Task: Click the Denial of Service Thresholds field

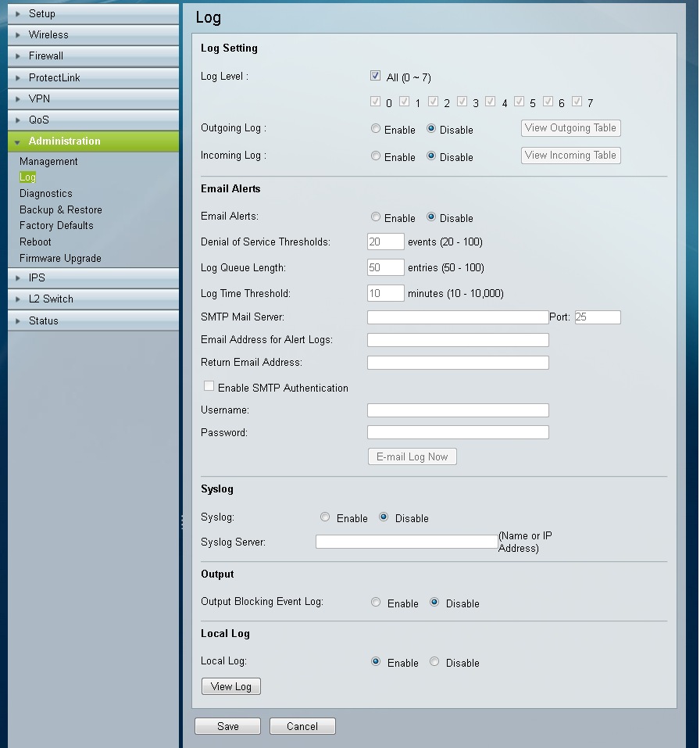Action: pyautogui.click(x=384, y=242)
